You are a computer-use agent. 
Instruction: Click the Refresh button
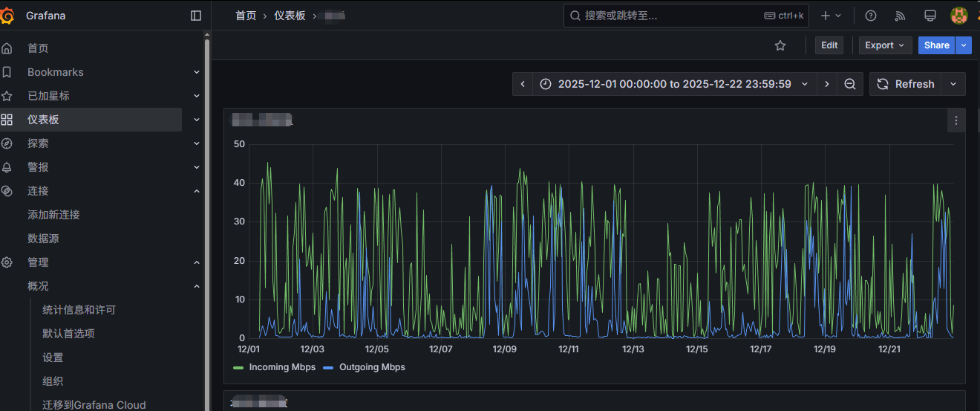coord(906,84)
